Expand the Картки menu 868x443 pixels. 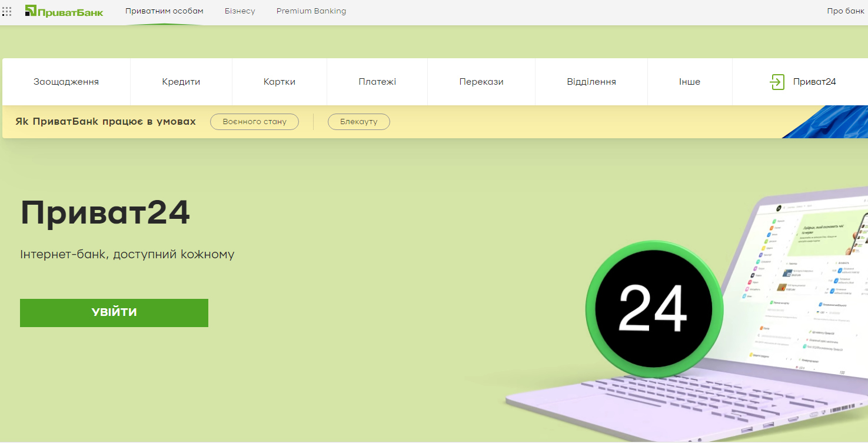click(280, 82)
